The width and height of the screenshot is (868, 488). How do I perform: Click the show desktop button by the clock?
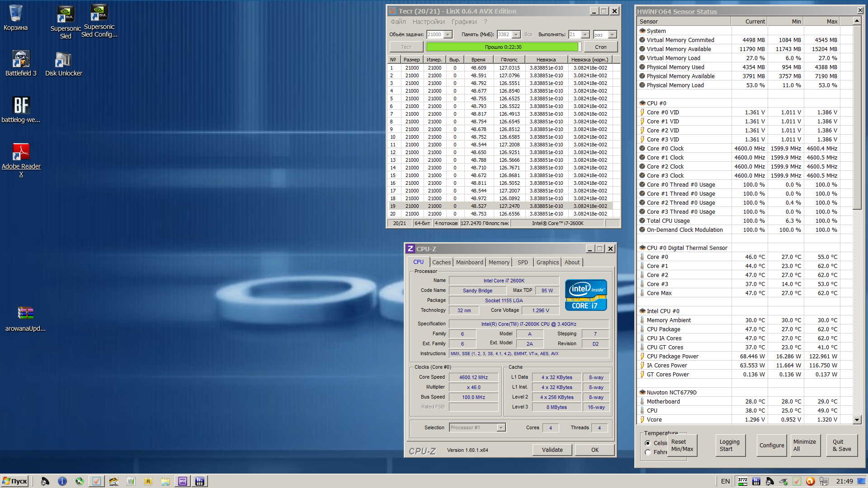tap(862, 481)
